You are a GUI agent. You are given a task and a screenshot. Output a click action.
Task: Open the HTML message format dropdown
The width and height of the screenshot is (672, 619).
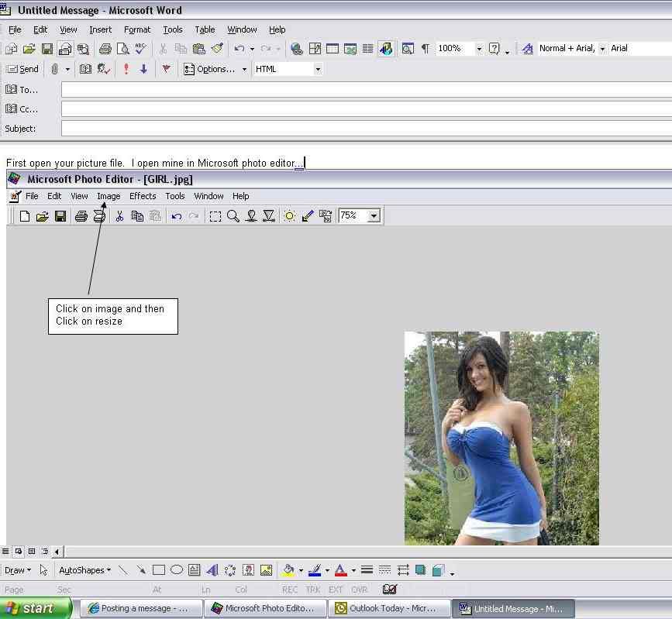click(x=318, y=69)
